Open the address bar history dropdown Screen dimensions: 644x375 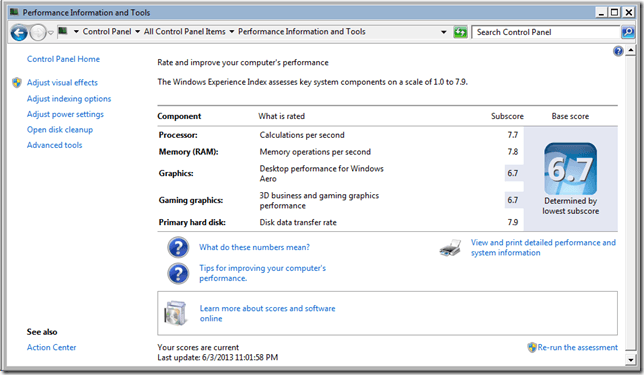coord(444,32)
